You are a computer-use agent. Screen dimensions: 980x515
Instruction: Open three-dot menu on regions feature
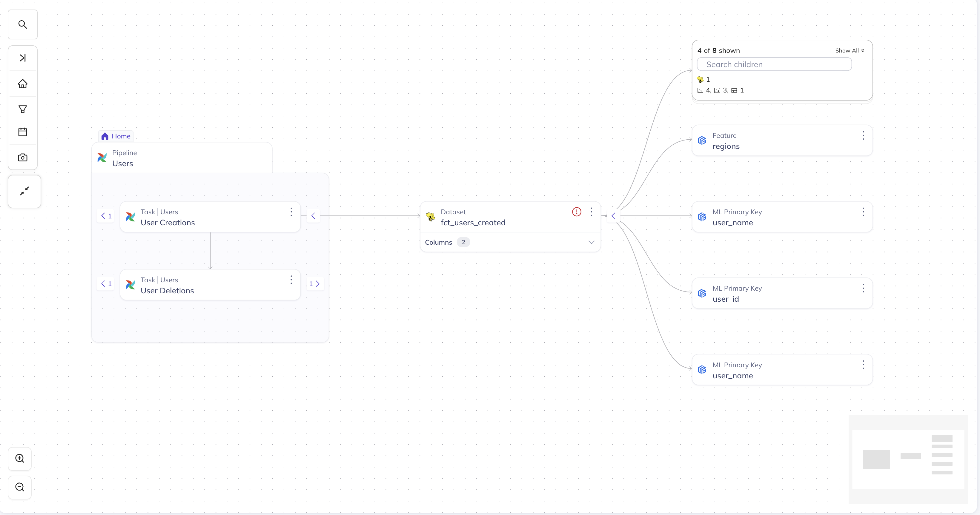click(863, 136)
